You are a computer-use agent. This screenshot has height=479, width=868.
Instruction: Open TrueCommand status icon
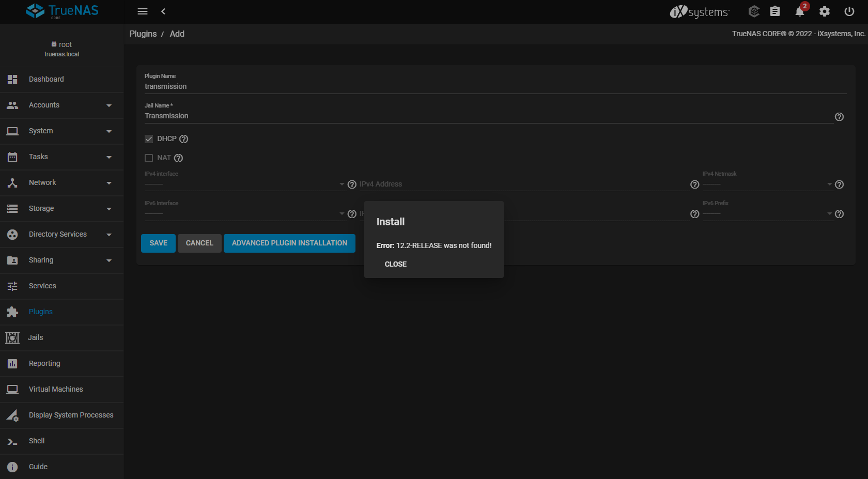coord(754,11)
